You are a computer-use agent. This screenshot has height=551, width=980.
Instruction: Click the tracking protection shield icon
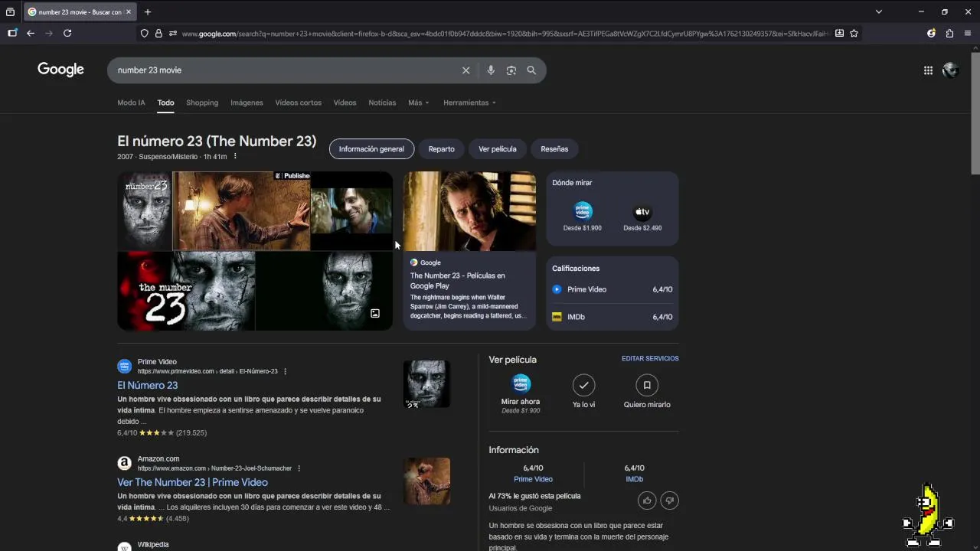(x=145, y=33)
